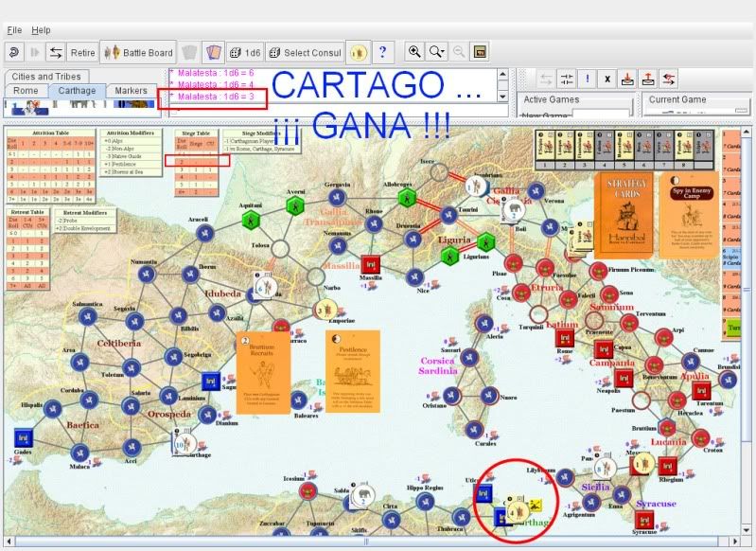Select the first consul card in slot 1
The width and height of the screenshot is (756, 551).
click(545, 146)
